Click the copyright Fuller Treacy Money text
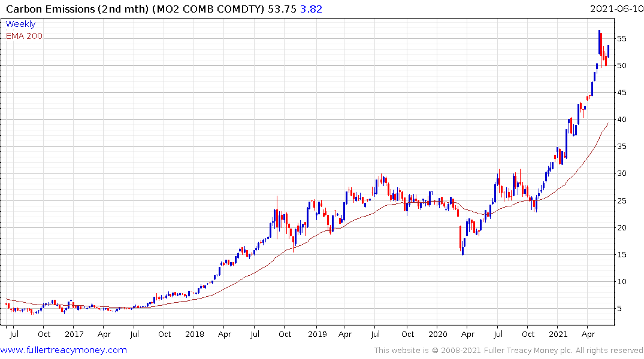644x359 pixels. 509,351
